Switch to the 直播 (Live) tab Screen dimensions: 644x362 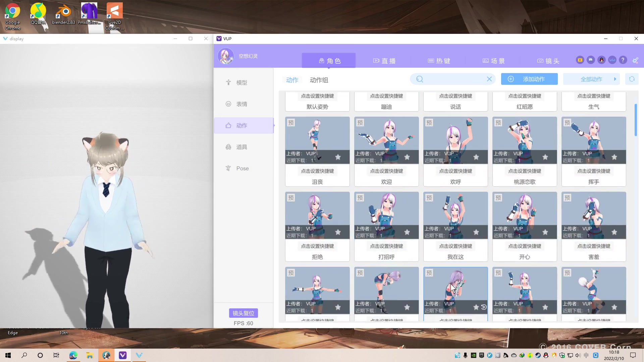(x=384, y=61)
